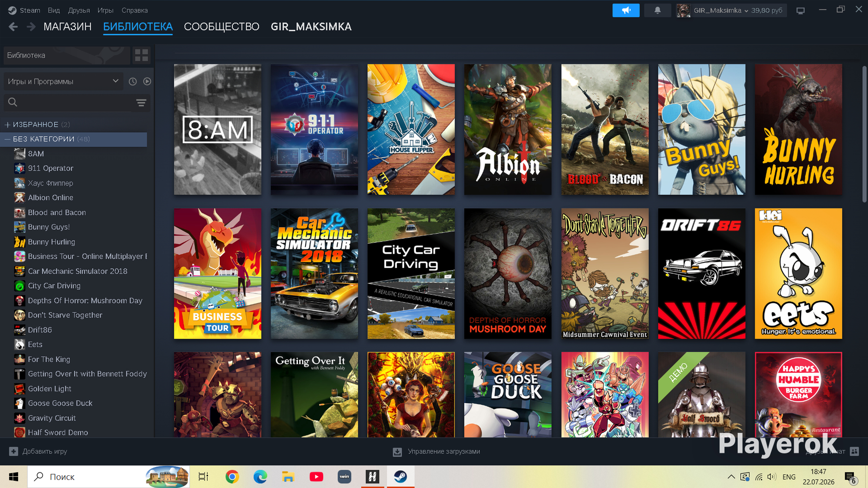The image size is (868, 488).
Task: Open the Bunny Guys! cover
Action: [702, 129]
